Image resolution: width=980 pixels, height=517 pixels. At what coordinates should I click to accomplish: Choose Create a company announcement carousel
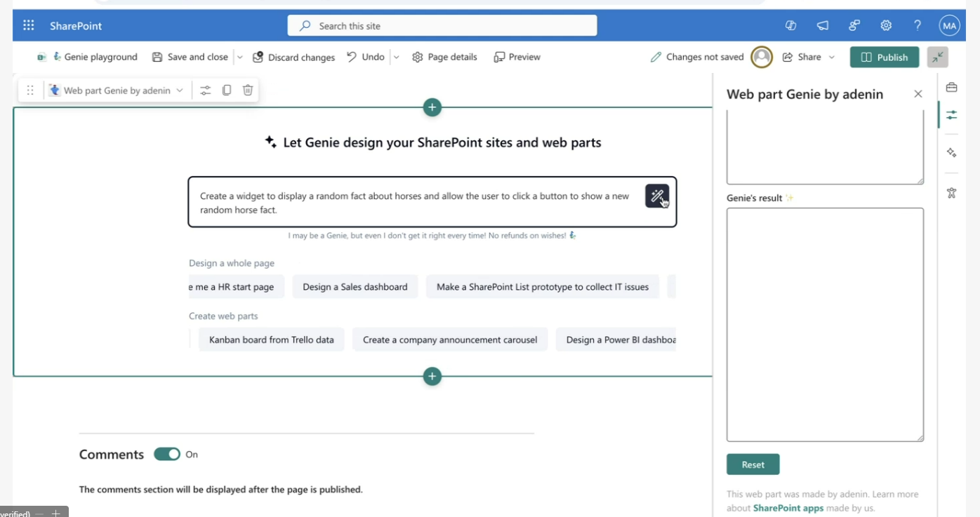(450, 340)
